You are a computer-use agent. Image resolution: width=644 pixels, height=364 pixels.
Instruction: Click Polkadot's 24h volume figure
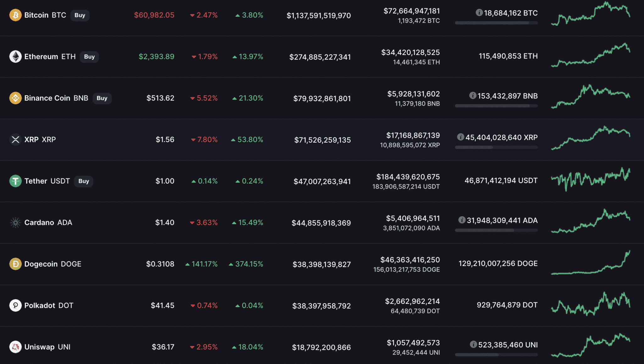coord(412,301)
